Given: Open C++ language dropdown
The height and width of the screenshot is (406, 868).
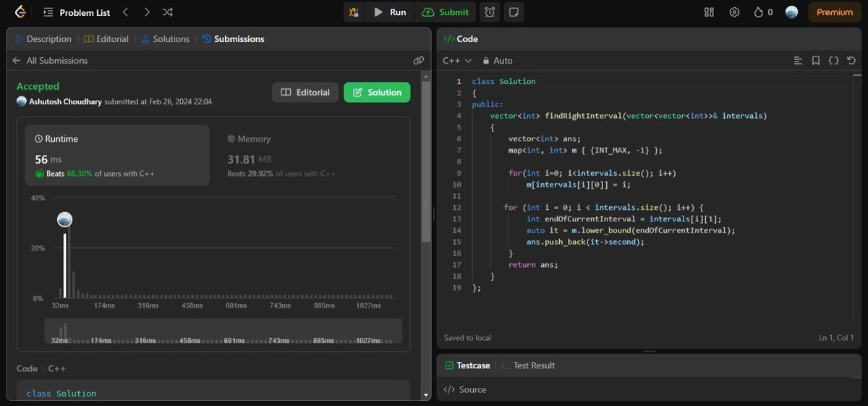Looking at the screenshot, I should 457,61.
